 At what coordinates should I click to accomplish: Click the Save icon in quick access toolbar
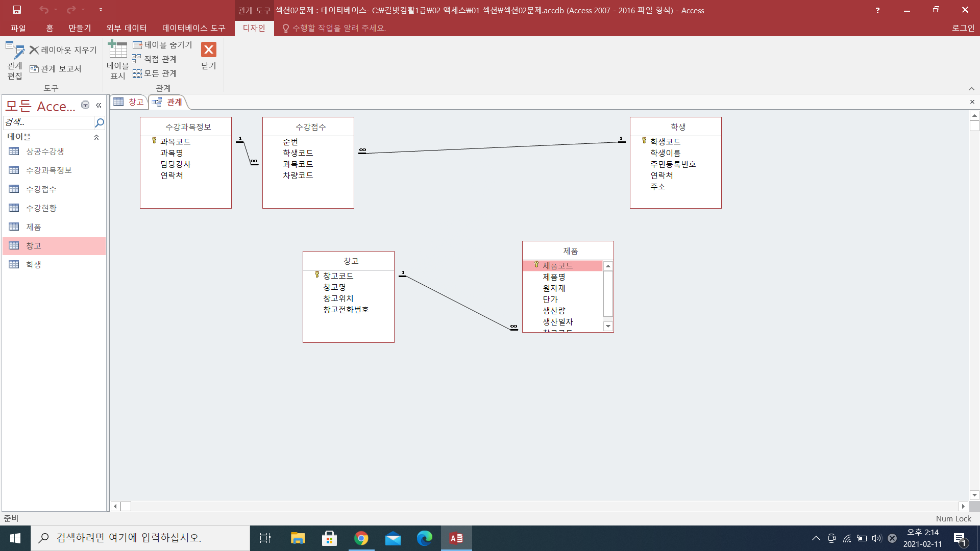click(x=16, y=10)
